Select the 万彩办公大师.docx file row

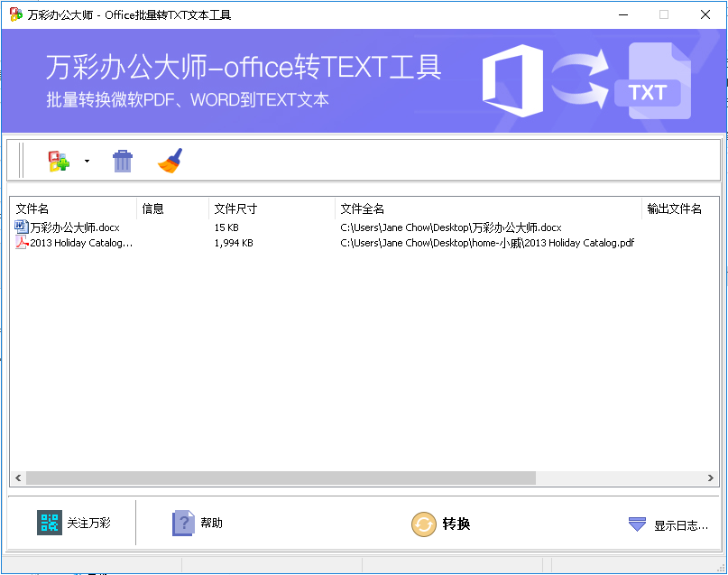364,227
